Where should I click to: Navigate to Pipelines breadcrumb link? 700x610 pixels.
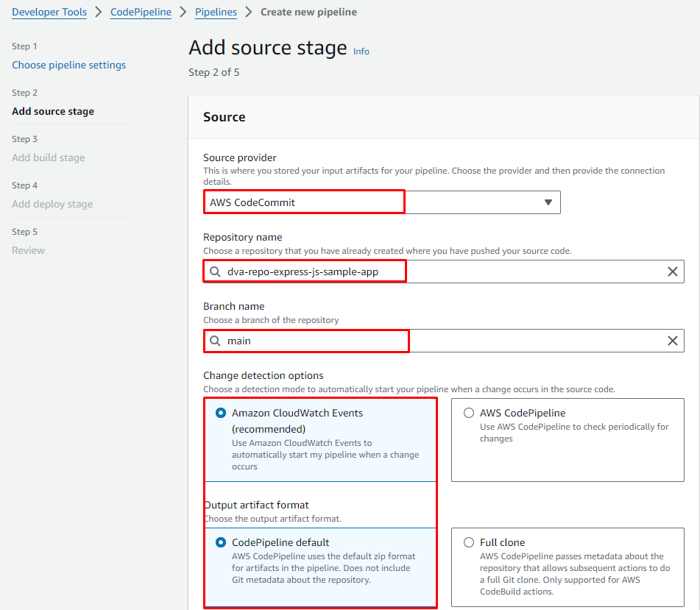tap(216, 13)
